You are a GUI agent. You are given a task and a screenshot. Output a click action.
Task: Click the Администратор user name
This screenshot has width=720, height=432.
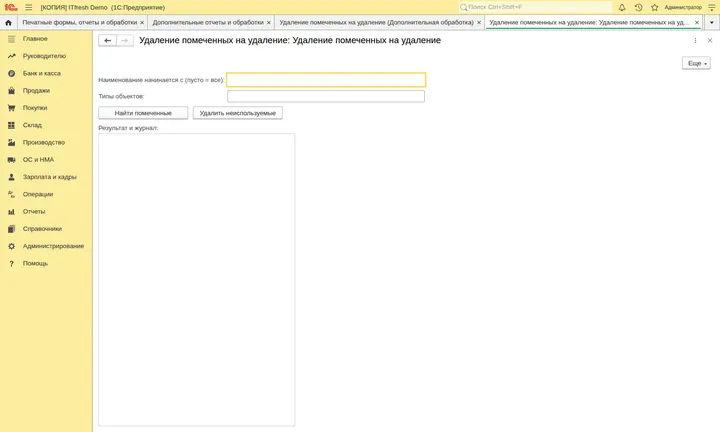pos(683,7)
